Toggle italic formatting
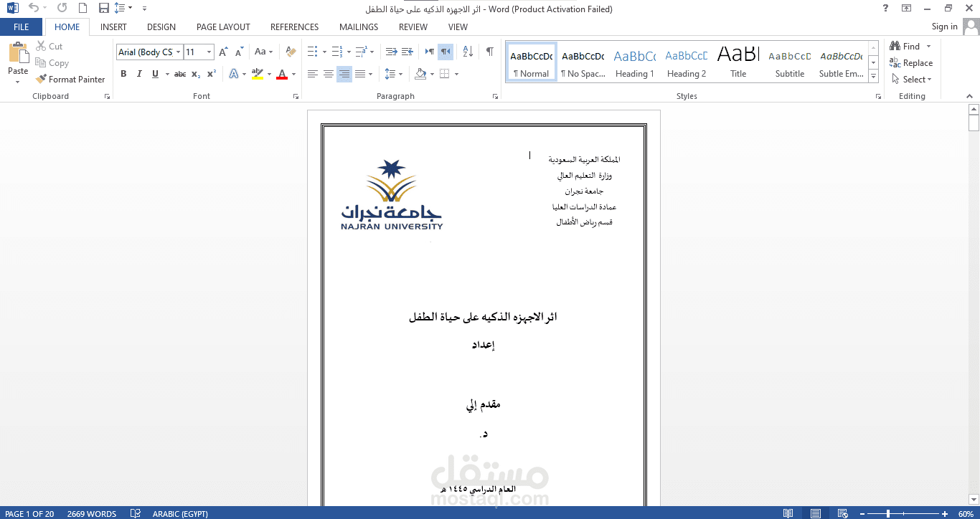This screenshot has height=519, width=980. 139,74
